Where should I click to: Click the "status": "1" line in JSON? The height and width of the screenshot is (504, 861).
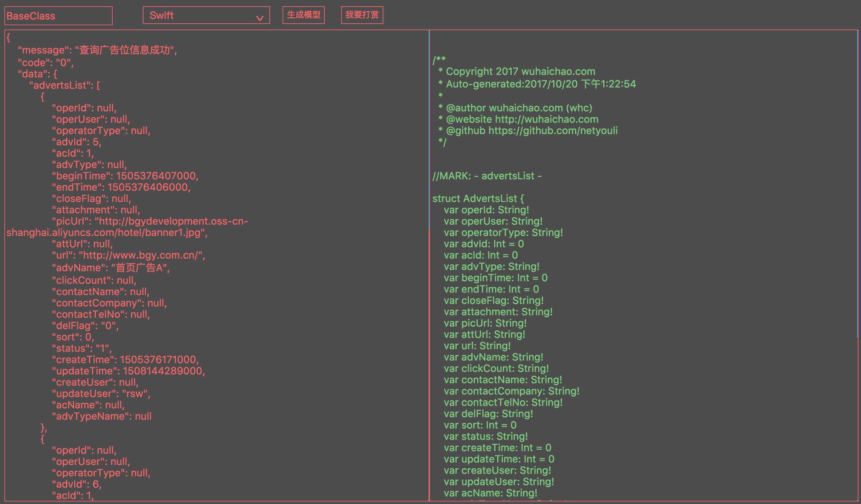[82, 348]
